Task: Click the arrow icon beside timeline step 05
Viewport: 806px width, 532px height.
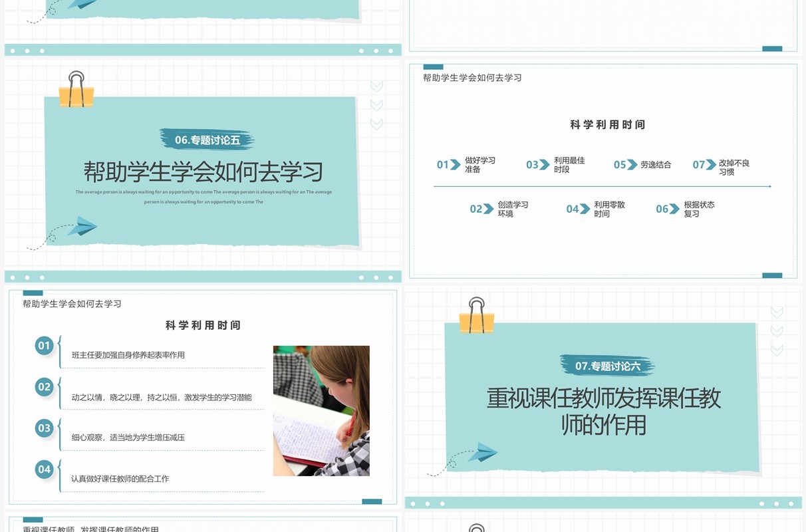Action: point(632,164)
